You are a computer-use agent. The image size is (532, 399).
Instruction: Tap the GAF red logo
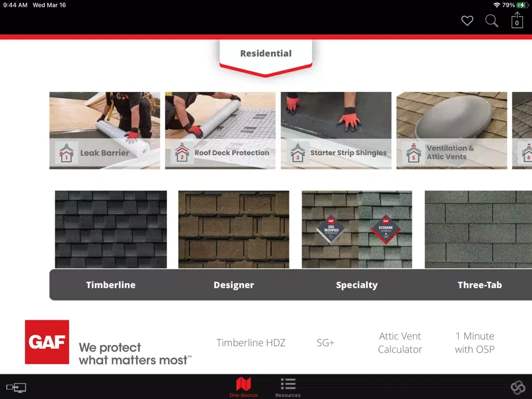pos(47,342)
